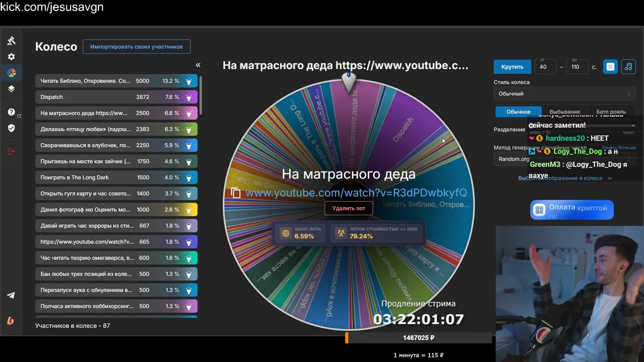This screenshot has height=362, width=644.
Task: Select the 'https://www.youtube.com/watch?v...' lot row
Action: pos(116,242)
